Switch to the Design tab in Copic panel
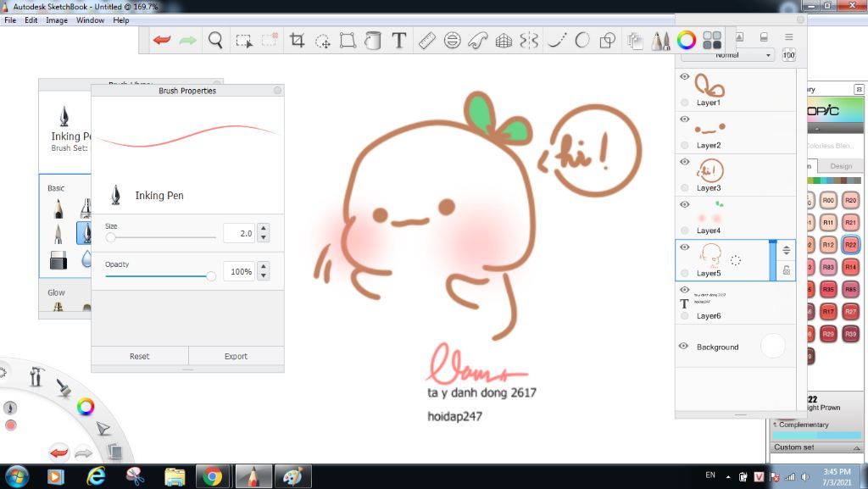The width and height of the screenshot is (868, 489). pyautogui.click(x=841, y=166)
